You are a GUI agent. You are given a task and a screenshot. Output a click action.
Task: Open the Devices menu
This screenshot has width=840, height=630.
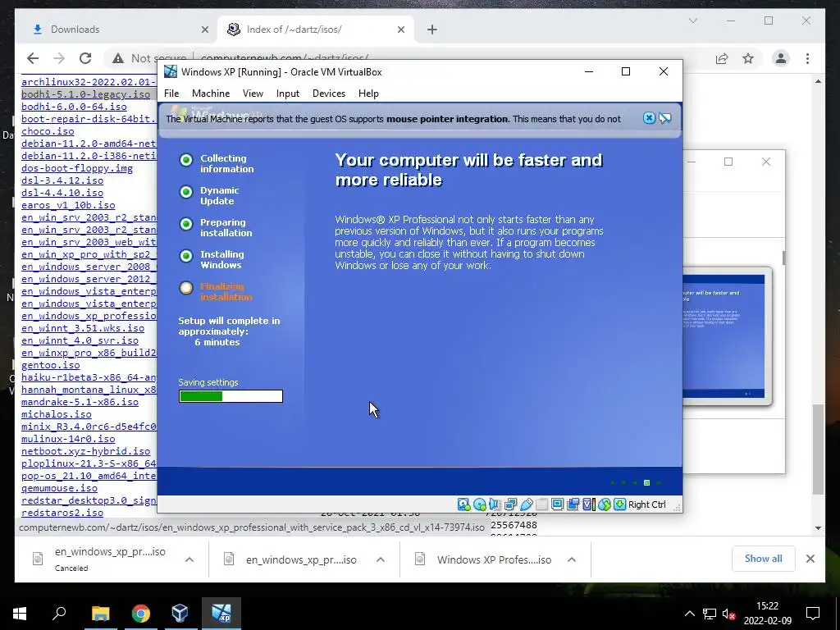(x=329, y=94)
